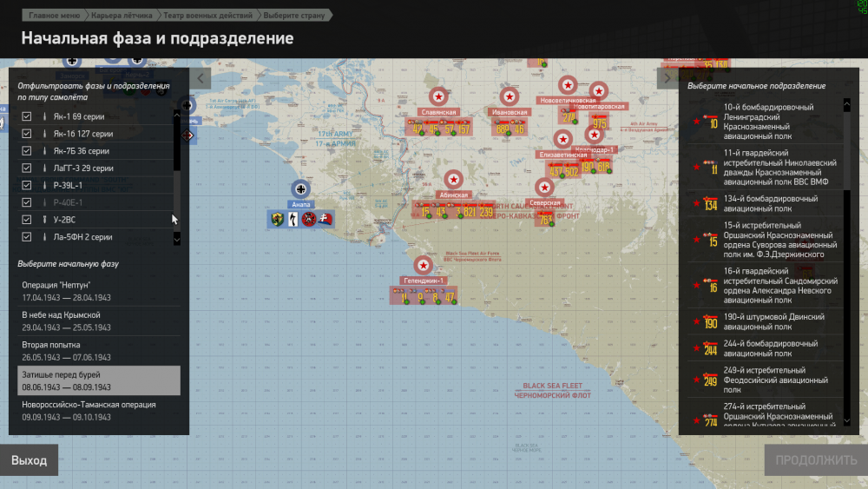Select the red round squadron emblem at Анапа

tap(309, 219)
